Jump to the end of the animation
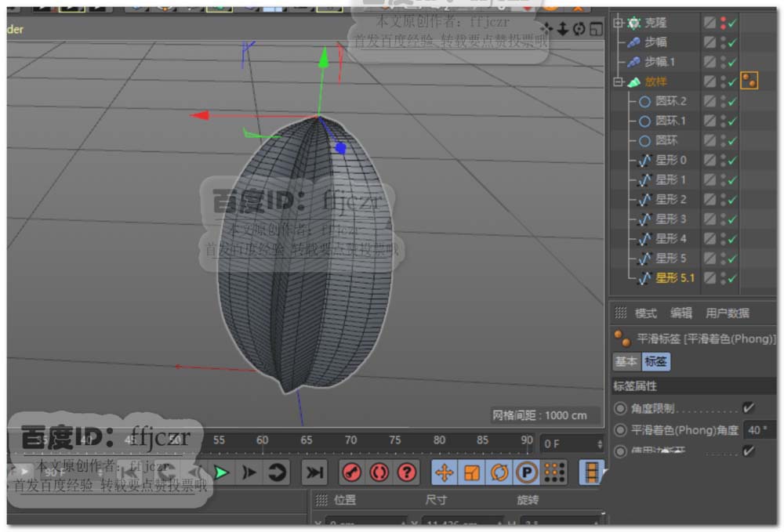Viewport: 784px width, 532px height. tap(314, 472)
